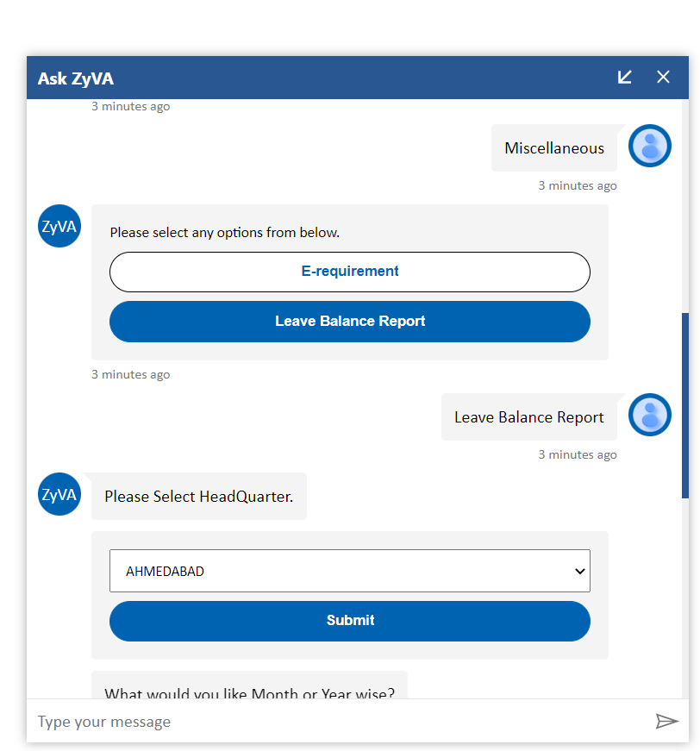Screen dimensions: 700x751
Task: Click the ZyVA bot avatar beside option list
Action: pyautogui.click(x=59, y=226)
